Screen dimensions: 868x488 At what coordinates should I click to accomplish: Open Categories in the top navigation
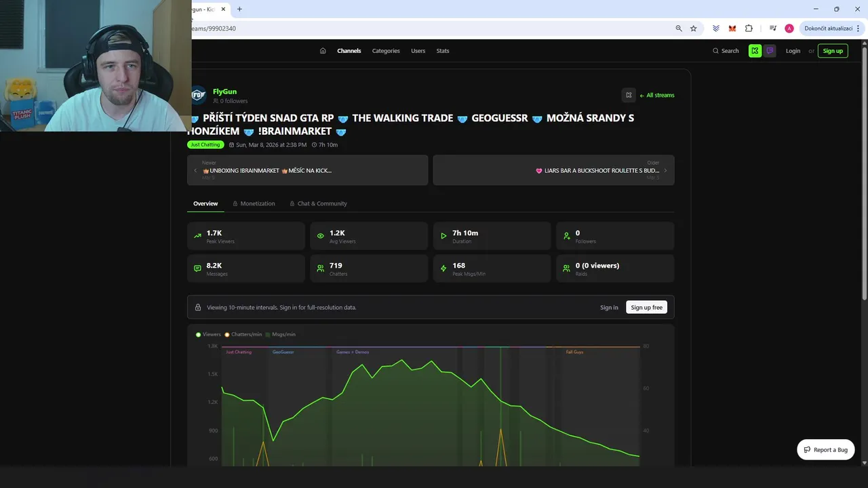[x=386, y=51]
